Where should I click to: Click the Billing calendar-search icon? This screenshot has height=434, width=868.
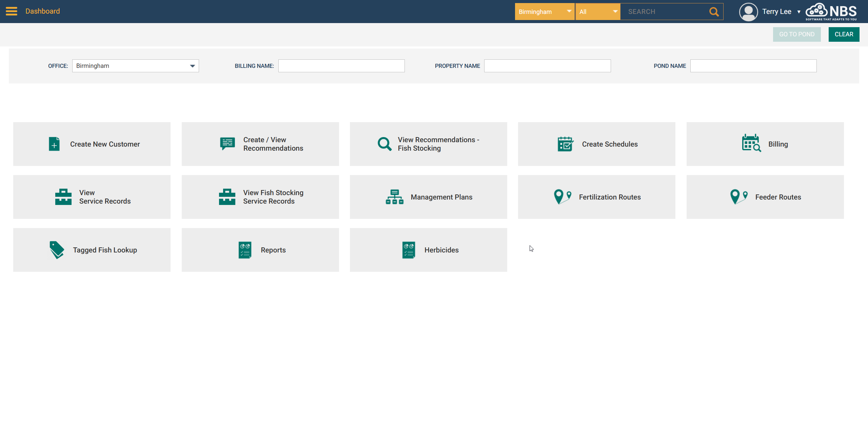coord(751,143)
